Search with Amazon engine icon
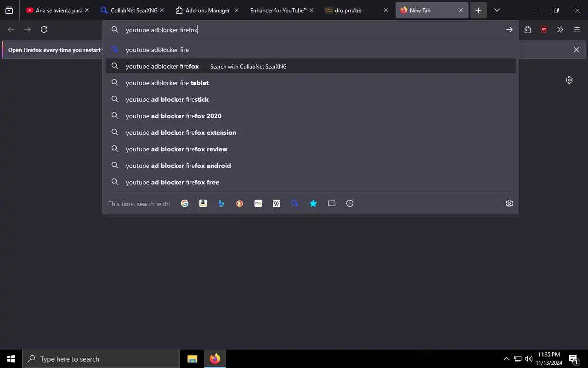The image size is (588, 368). (x=203, y=203)
